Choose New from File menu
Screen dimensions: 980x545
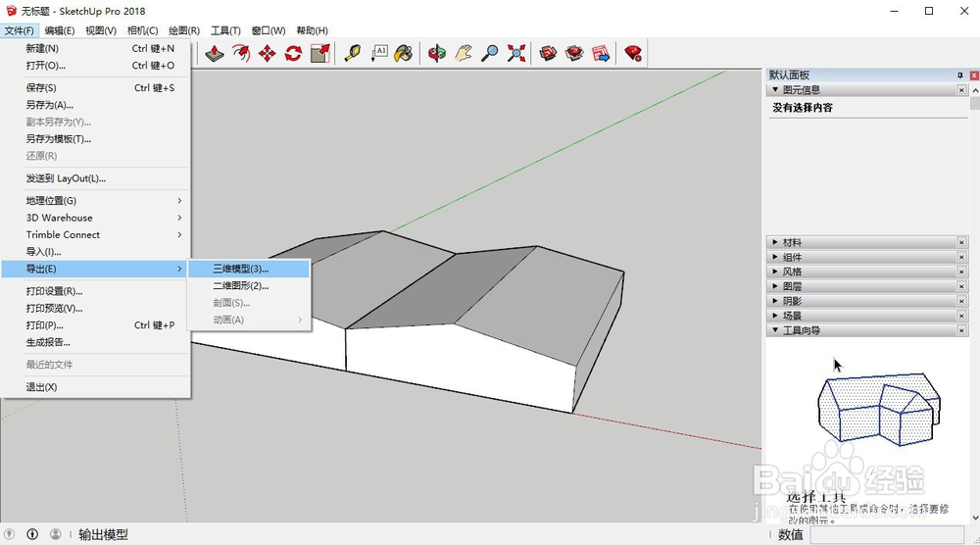point(95,48)
